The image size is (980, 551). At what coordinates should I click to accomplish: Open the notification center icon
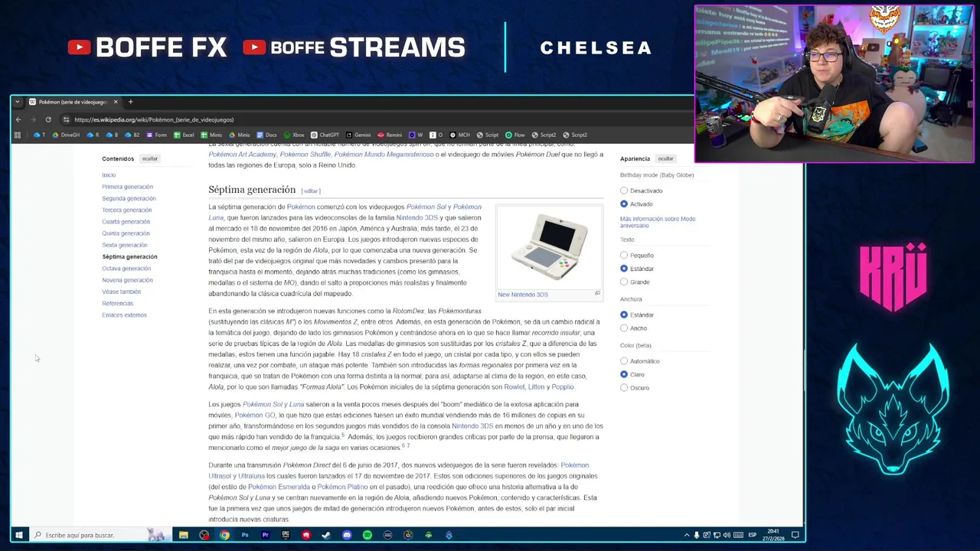tap(795, 535)
